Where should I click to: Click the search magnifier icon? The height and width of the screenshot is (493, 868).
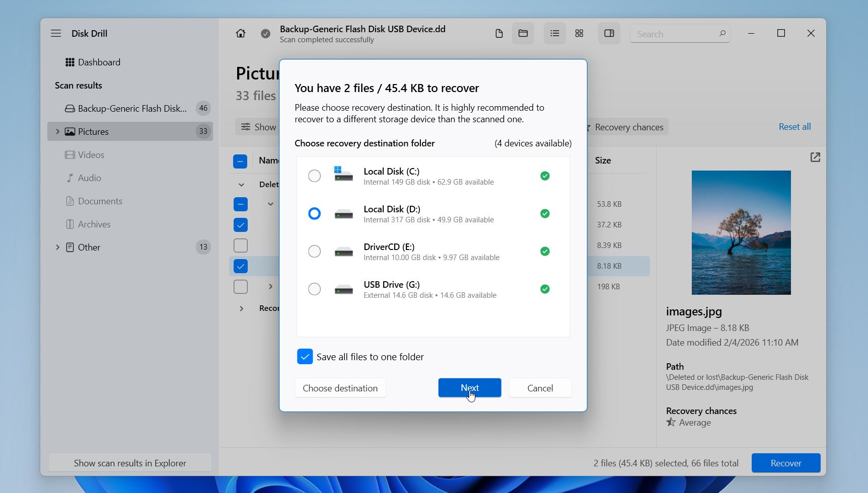point(722,33)
